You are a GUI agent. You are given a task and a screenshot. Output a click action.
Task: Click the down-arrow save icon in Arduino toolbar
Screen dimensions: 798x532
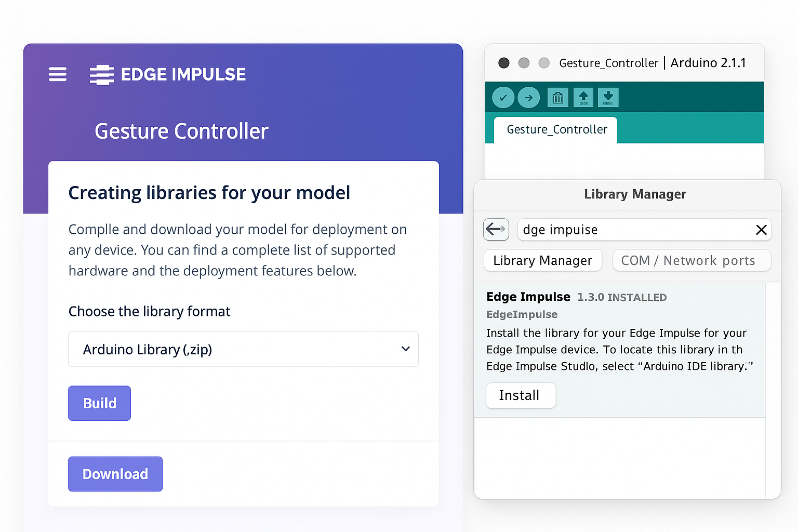pyautogui.click(x=608, y=97)
